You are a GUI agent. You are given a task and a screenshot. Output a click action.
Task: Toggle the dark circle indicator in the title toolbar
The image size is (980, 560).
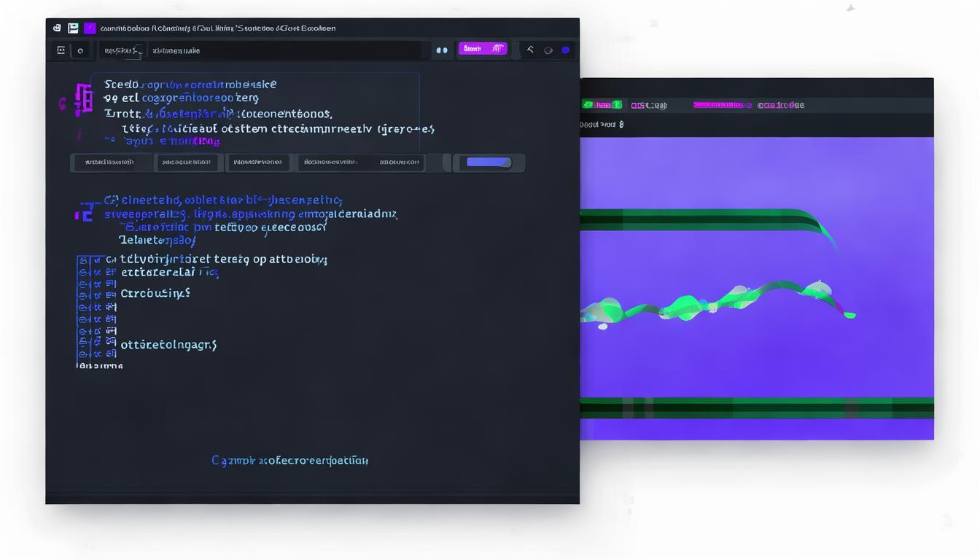tap(548, 50)
